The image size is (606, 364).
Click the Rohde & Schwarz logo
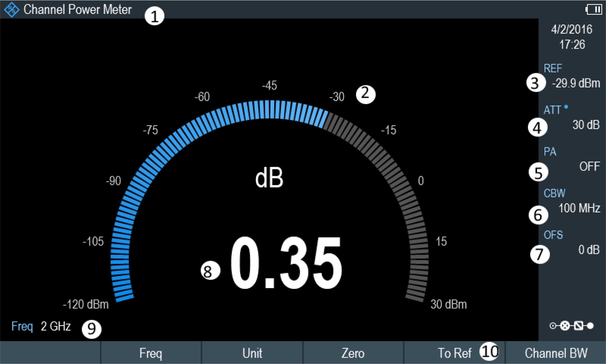(x=12, y=9)
